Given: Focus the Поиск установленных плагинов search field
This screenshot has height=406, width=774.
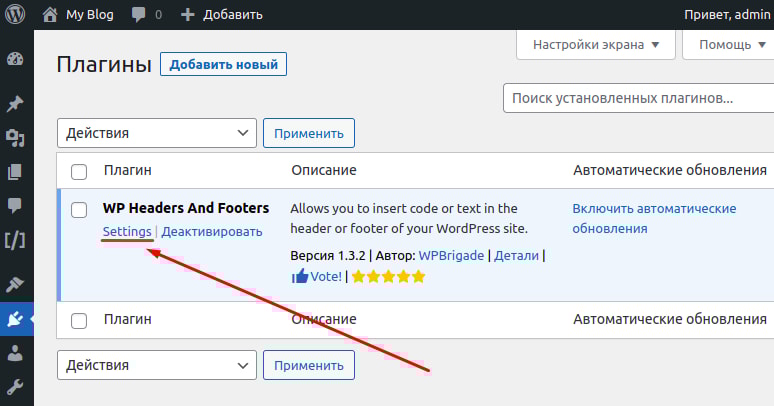Looking at the screenshot, I should (x=639, y=98).
